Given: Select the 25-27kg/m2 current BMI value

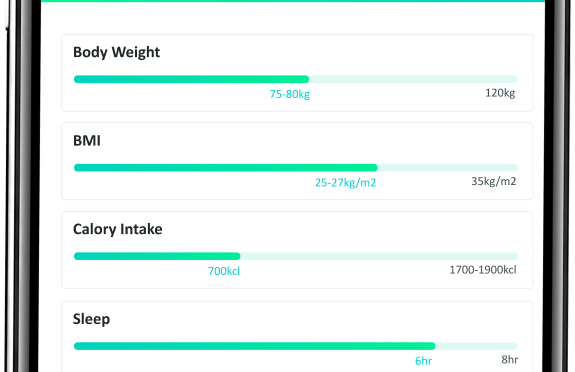Looking at the screenshot, I should pos(345,183).
